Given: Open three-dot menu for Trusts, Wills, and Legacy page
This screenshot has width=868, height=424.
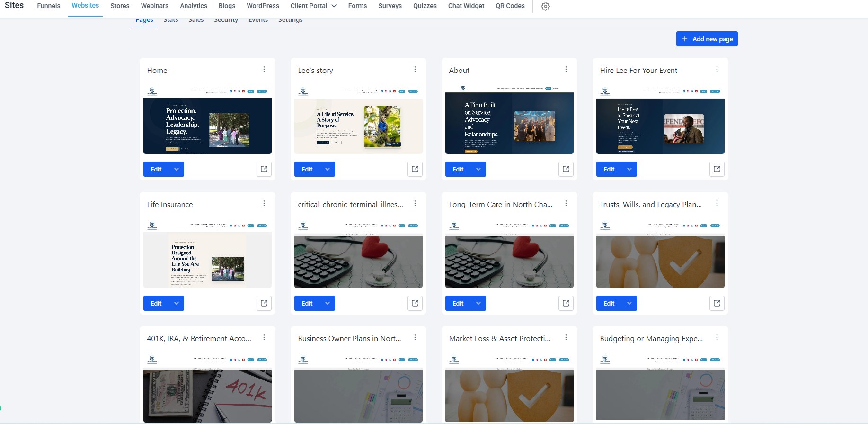Looking at the screenshot, I should (x=717, y=203).
